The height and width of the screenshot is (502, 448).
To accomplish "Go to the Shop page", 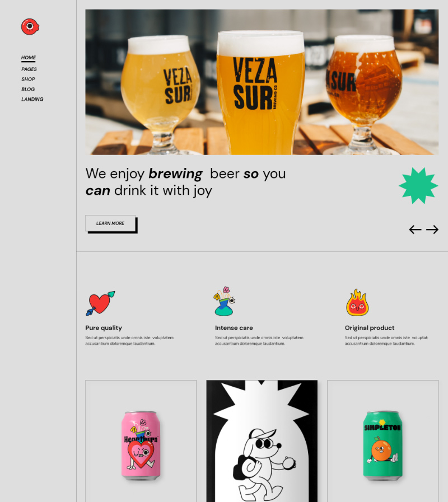I will [x=28, y=79].
